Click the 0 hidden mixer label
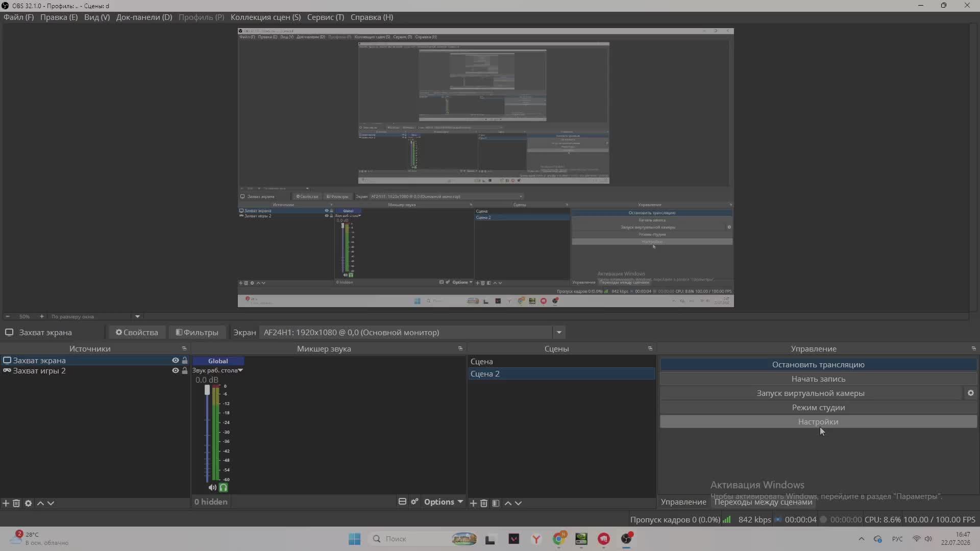980x551 pixels. coord(211,502)
